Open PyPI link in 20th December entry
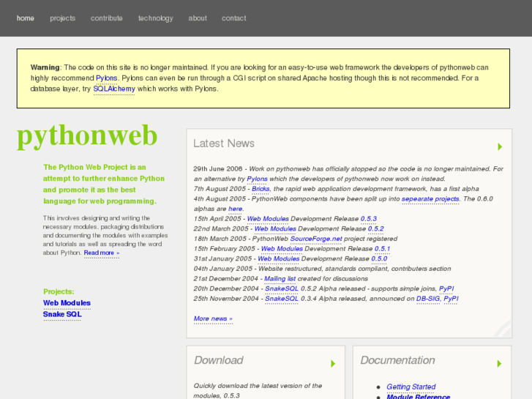Viewport: 532px width, 399px height. 446,288
